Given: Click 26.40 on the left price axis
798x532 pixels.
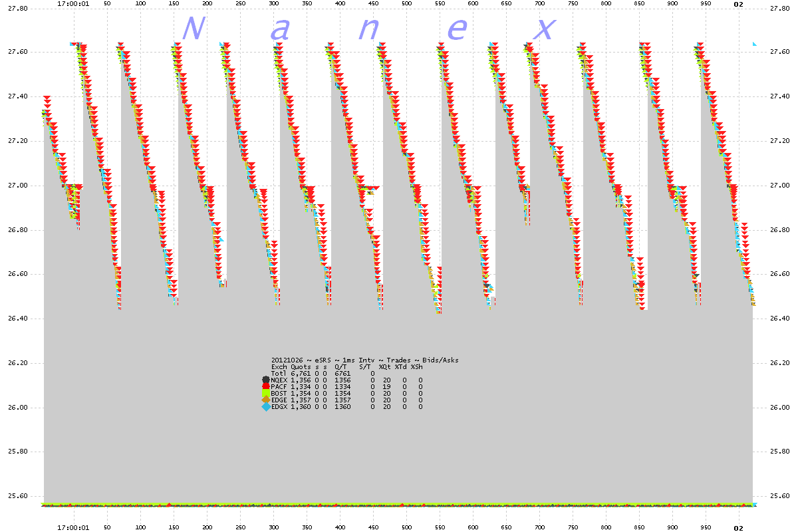Looking at the screenshot, I should pos(17,319).
